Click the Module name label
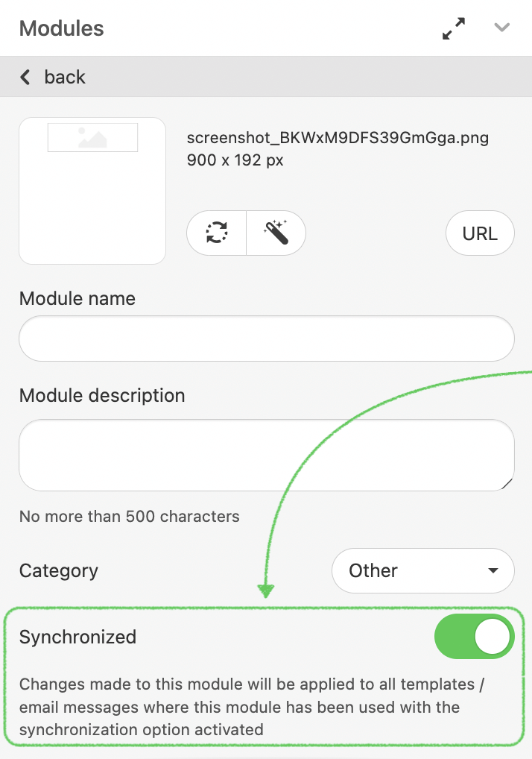The height and width of the screenshot is (759, 532). tap(77, 298)
